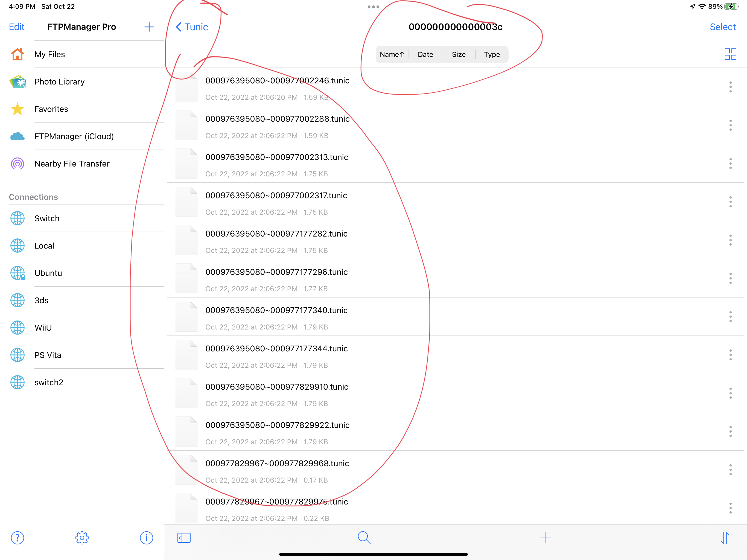747x560 pixels.
Task: Go back to the Tunic folder
Action: point(192,27)
